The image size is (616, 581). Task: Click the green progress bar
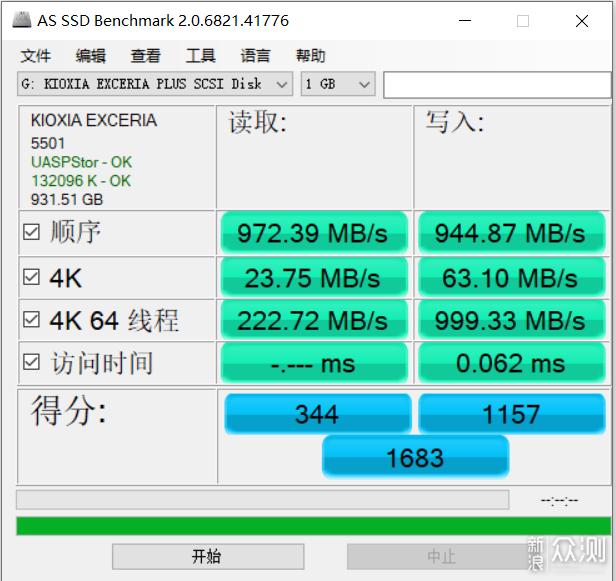[314, 526]
